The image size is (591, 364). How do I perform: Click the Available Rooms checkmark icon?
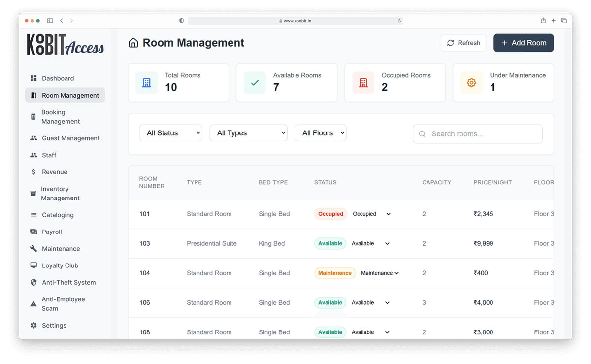[255, 83]
